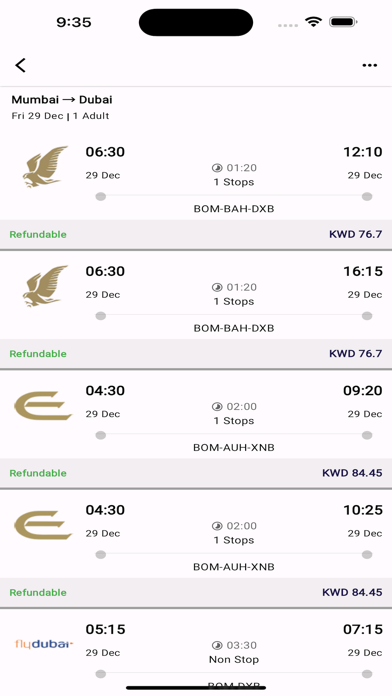Image resolution: width=392 pixels, height=696 pixels.
Task: Tap Mumbai → Dubai route header
Action: click(x=62, y=99)
